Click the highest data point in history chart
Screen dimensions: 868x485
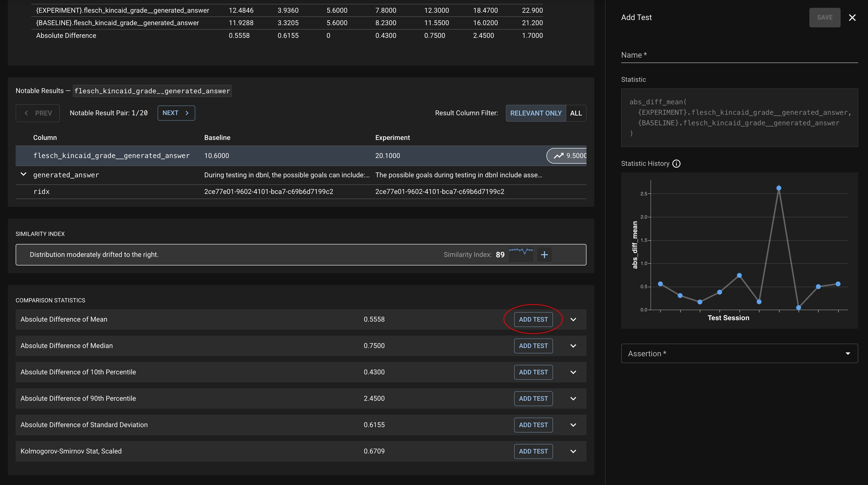coord(779,188)
